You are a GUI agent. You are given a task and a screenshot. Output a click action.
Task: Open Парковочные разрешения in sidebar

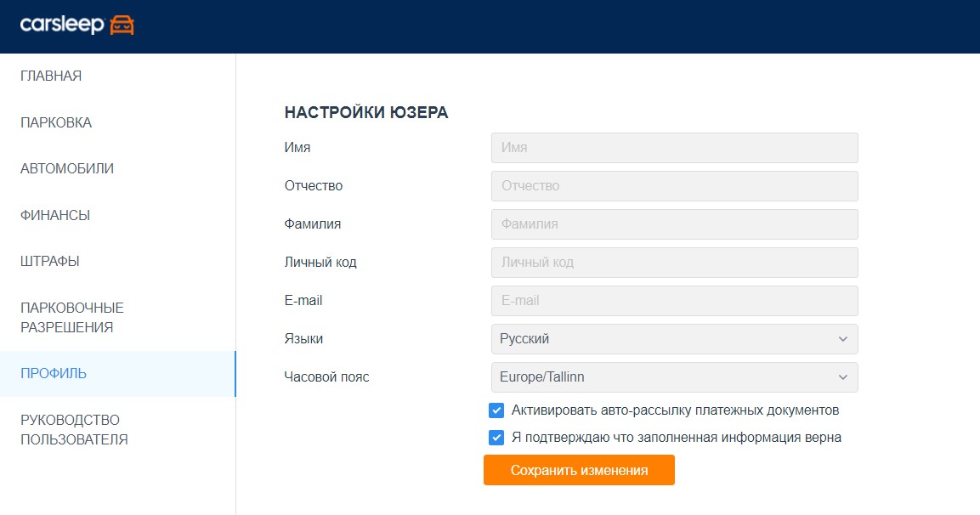72,318
